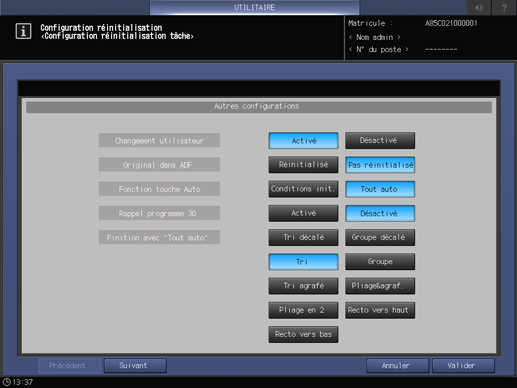
Task: Click the Matricule serial number value
Action: tap(451, 23)
